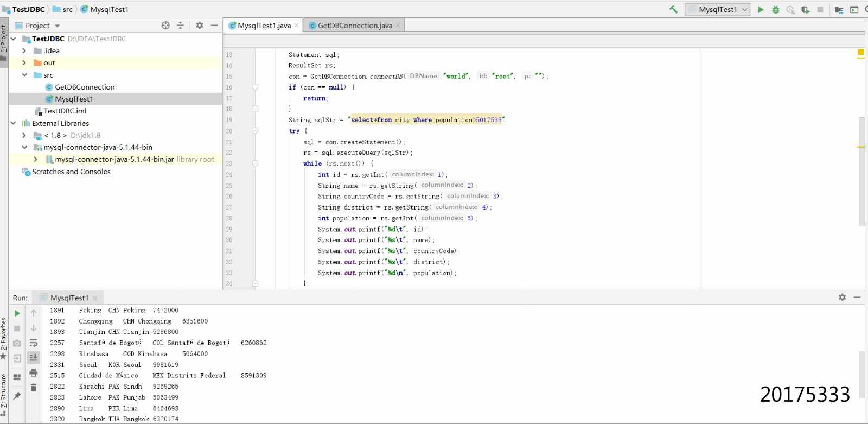Close the MysqlTest1 run tab

pyautogui.click(x=95, y=298)
